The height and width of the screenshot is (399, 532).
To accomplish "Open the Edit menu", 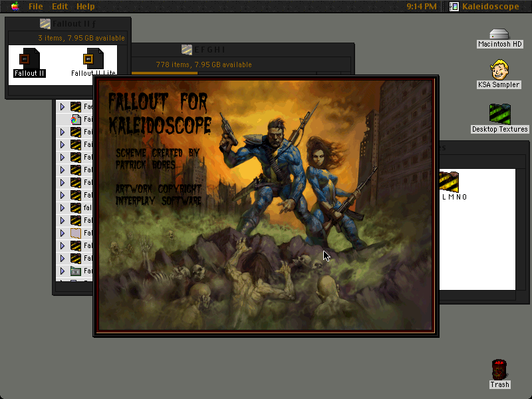I will [60, 7].
